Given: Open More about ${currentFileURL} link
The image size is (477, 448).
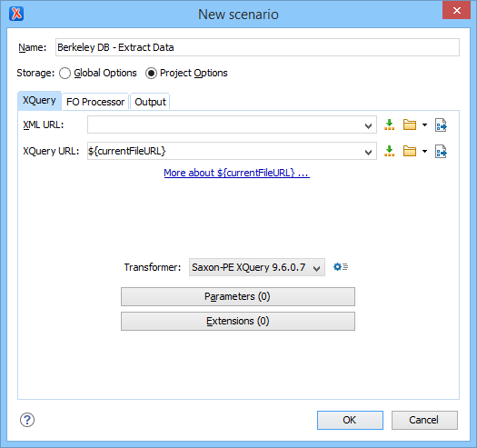Looking at the screenshot, I should (236, 173).
